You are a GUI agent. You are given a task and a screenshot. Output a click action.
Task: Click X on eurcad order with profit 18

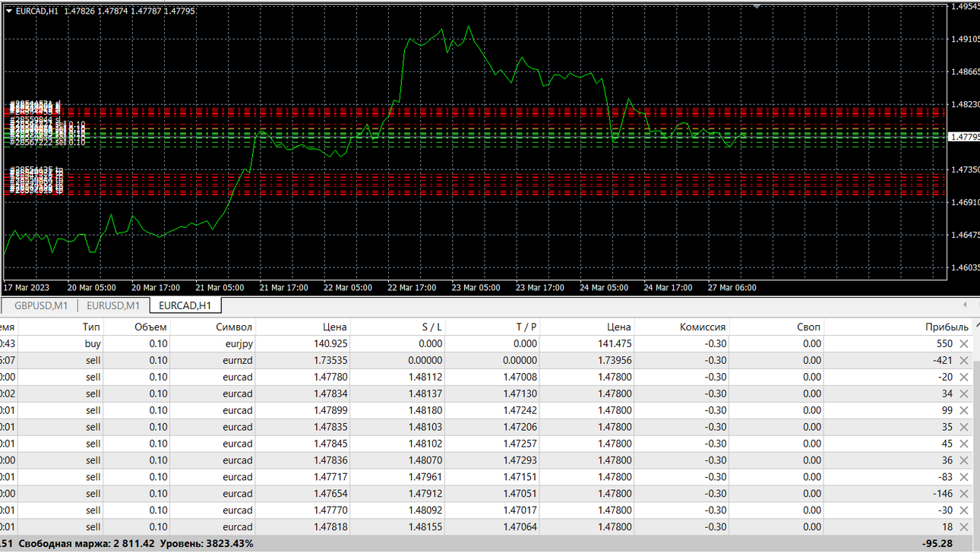[x=964, y=528]
